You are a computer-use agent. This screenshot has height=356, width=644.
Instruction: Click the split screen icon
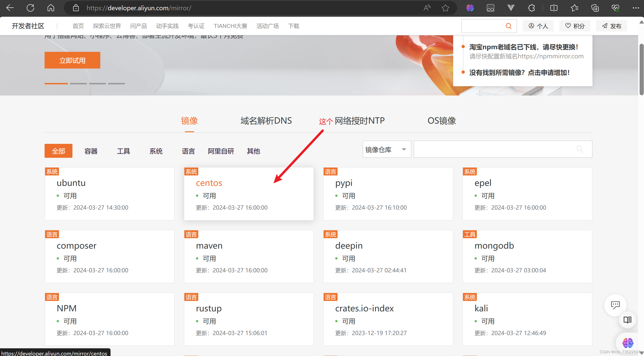click(554, 8)
